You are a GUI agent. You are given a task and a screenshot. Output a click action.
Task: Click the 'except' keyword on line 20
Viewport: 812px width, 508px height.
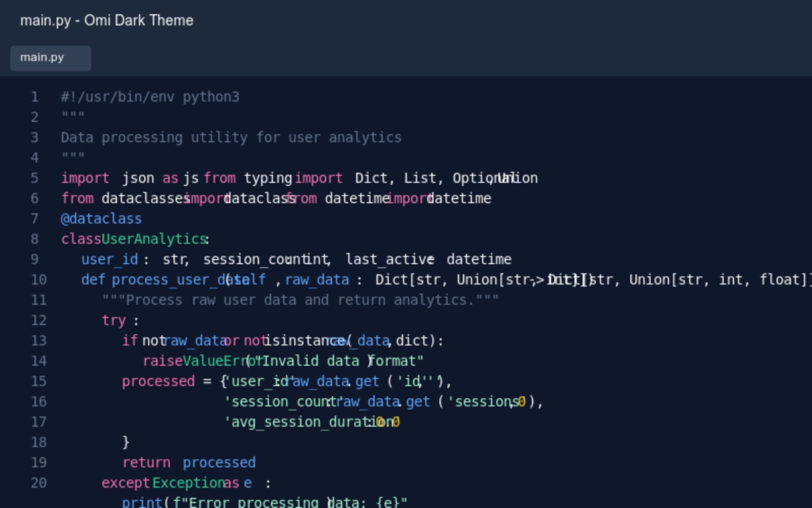click(x=126, y=483)
